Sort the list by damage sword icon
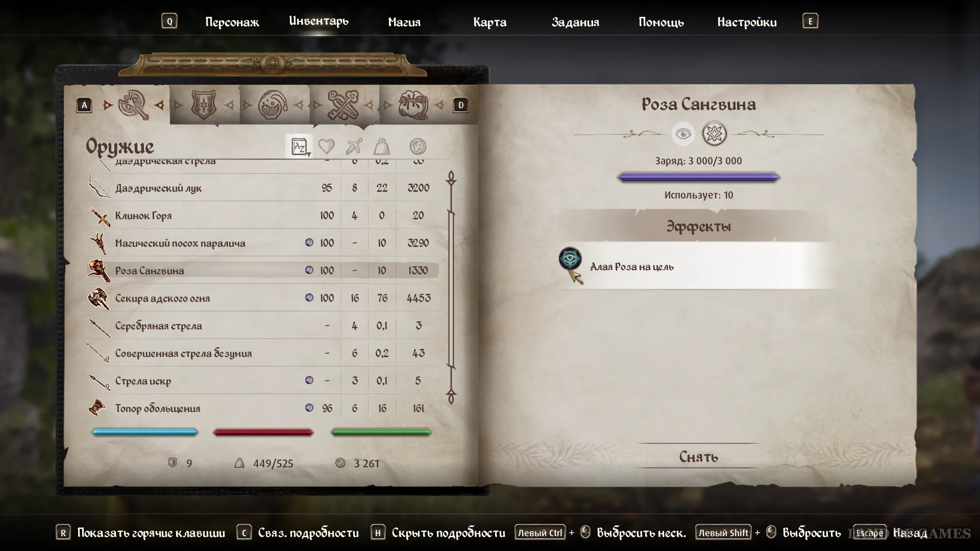 354,147
